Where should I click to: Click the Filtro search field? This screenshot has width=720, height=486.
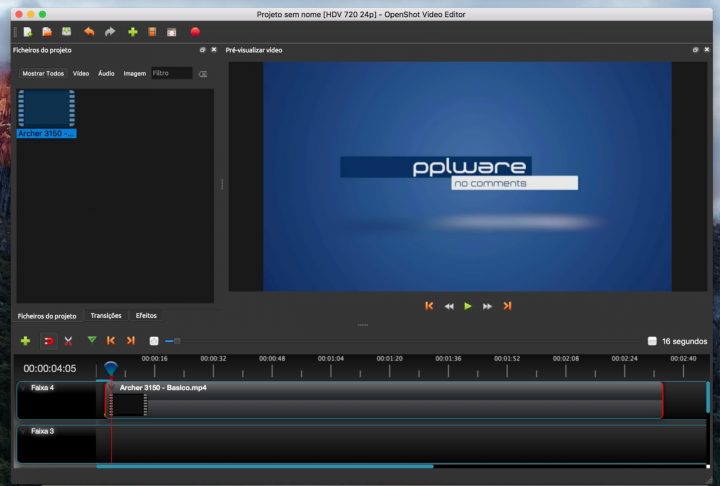170,73
